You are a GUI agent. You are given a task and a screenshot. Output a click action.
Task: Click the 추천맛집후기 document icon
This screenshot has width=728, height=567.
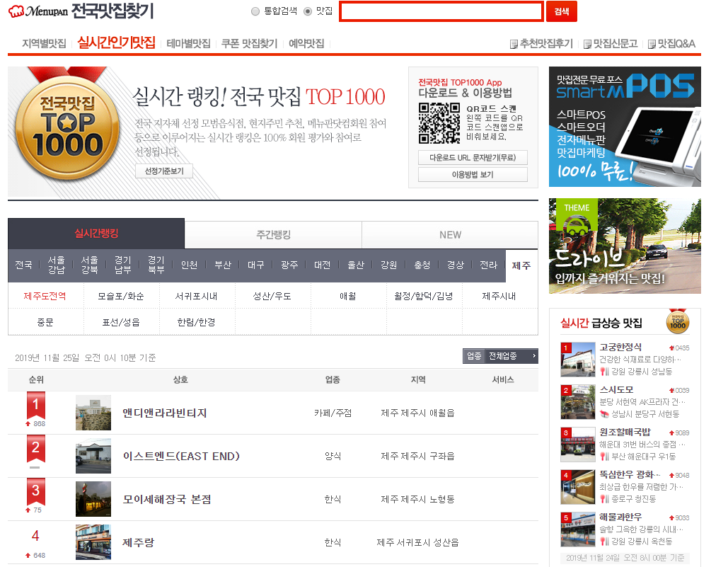[514, 42]
